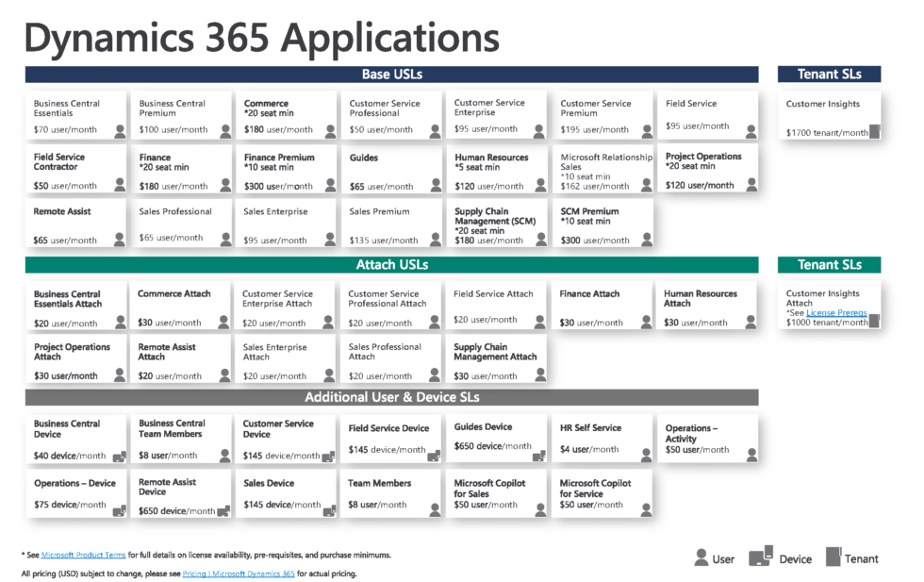
Task: Click the Tenant legend icon
Action: coord(833,556)
